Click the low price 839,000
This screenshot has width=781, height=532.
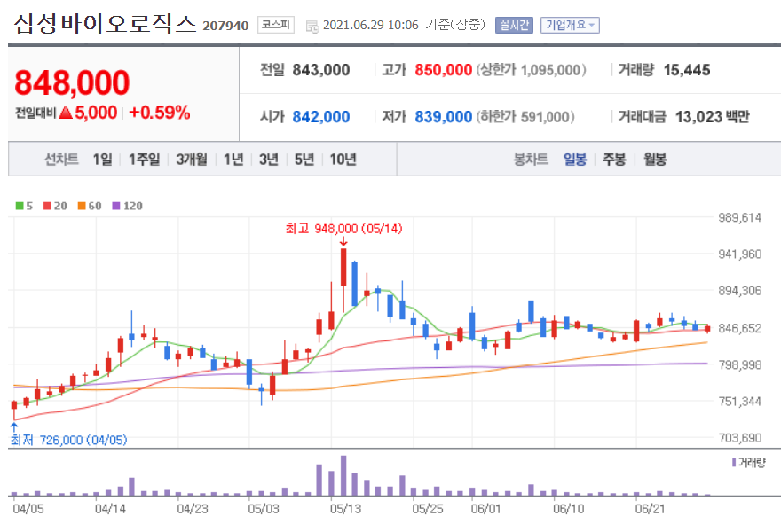[x=443, y=117]
